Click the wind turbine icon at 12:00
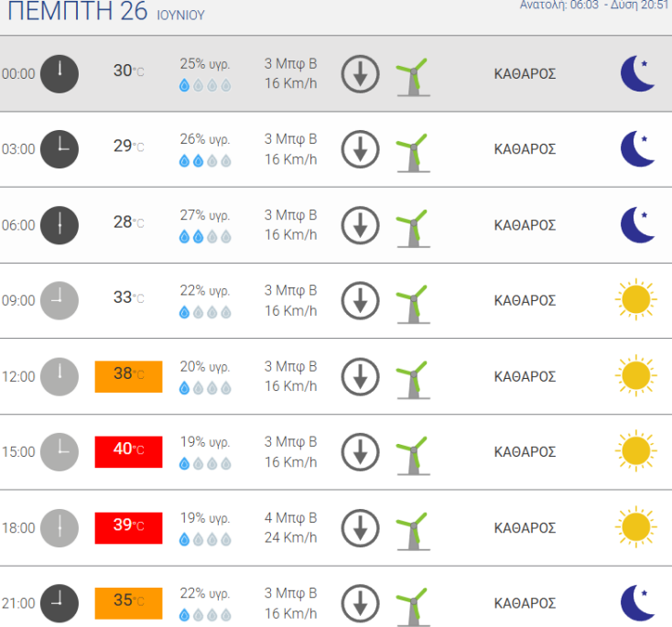672x627 pixels. coord(411,376)
